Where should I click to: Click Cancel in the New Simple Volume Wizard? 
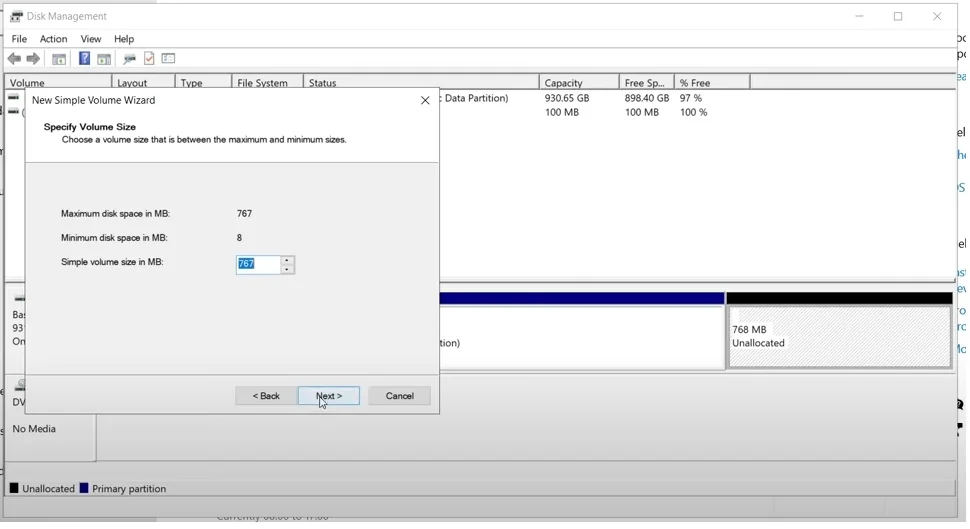[x=399, y=396]
